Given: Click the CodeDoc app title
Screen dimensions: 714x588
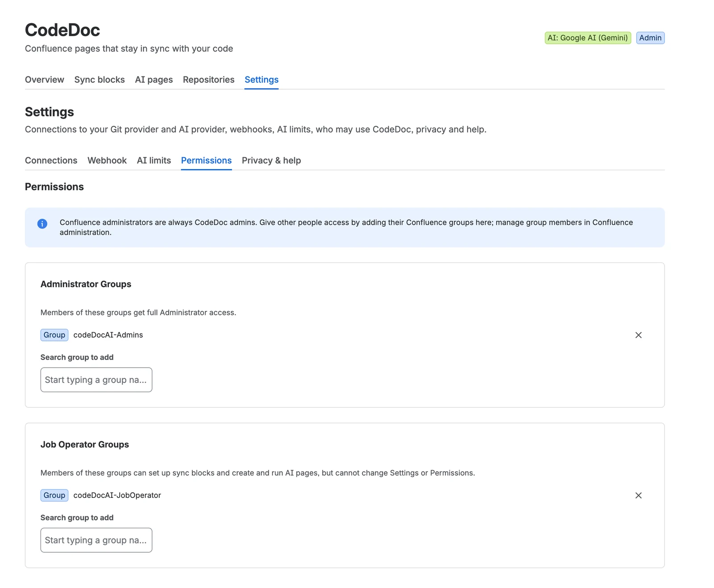Looking at the screenshot, I should point(62,30).
